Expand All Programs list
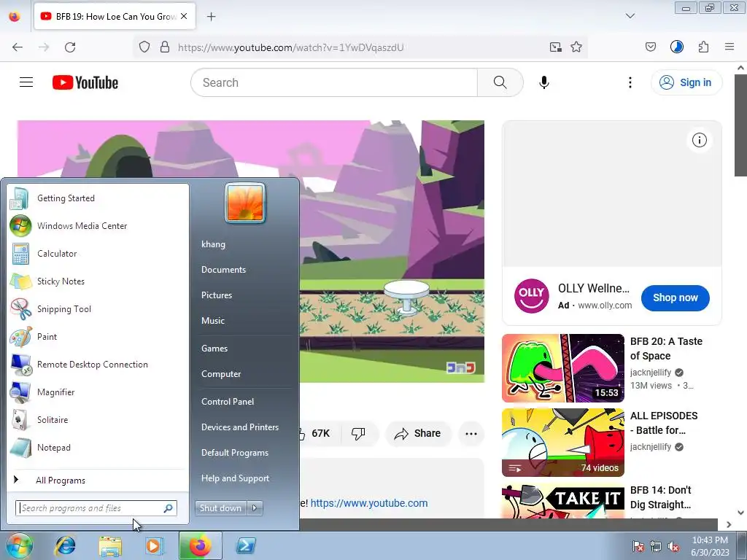Image resolution: width=747 pixels, height=560 pixels. pos(61,480)
